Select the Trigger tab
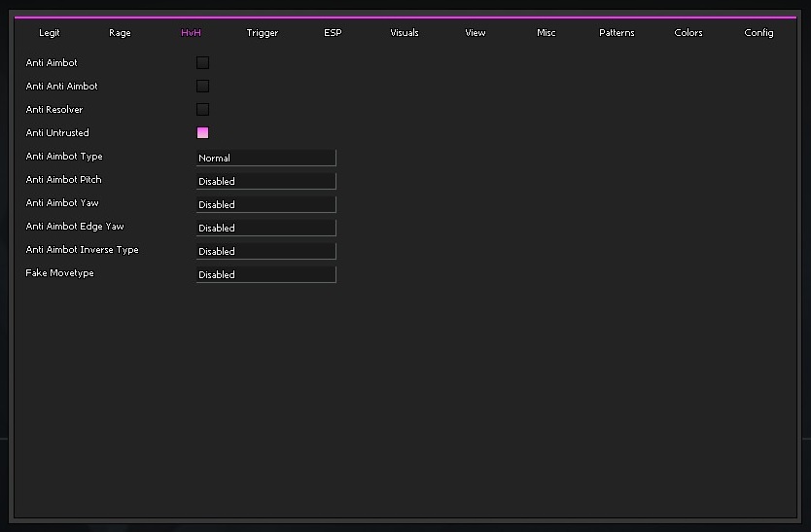The width and height of the screenshot is (811, 532). [x=263, y=33]
